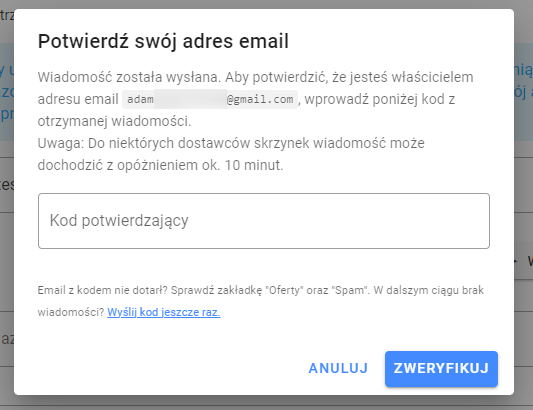533x410 pixels.
Task: Confirm the code with ZWERYFIKUJ button
Action: pyautogui.click(x=441, y=369)
